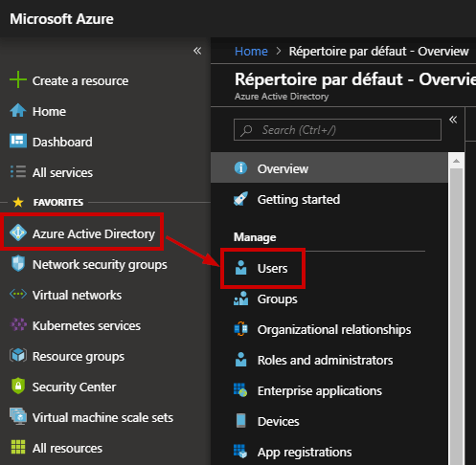This screenshot has width=476, height=465.
Task: Select the Getting started rocket icon
Action: pyautogui.click(x=240, y=199)
